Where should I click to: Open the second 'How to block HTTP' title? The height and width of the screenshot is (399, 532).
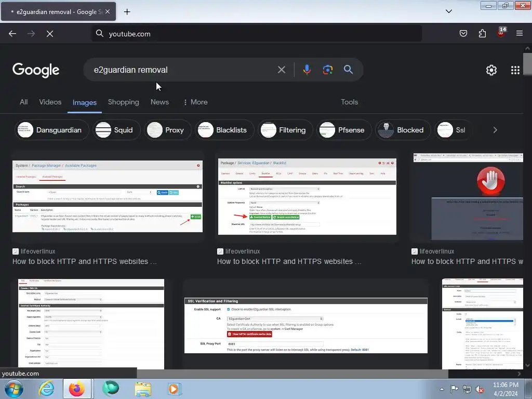tap(289, 262)
